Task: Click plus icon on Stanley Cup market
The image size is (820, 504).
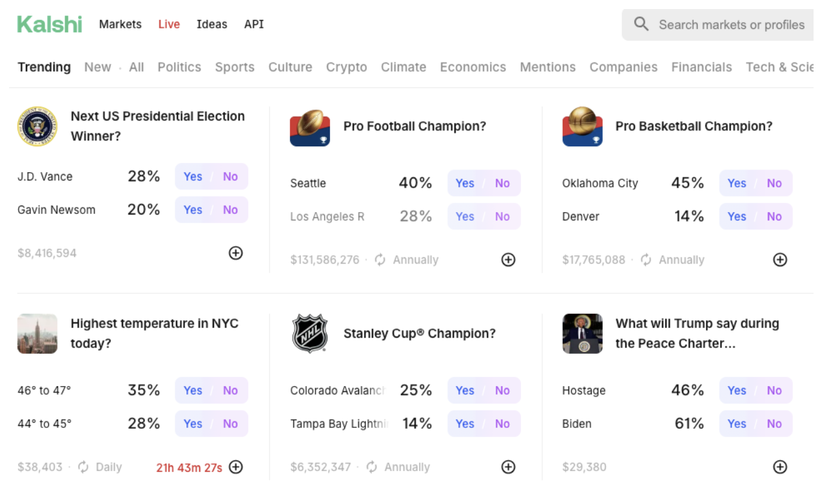Action: click(509, 467)
